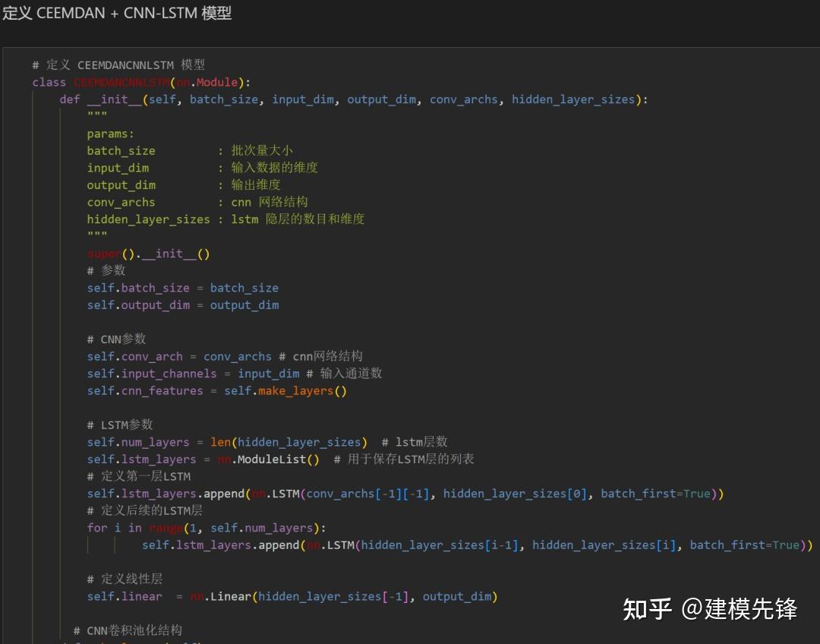The image size is (820, 644).
Task: Select the super().__init__() call
Action: (148, 253)
